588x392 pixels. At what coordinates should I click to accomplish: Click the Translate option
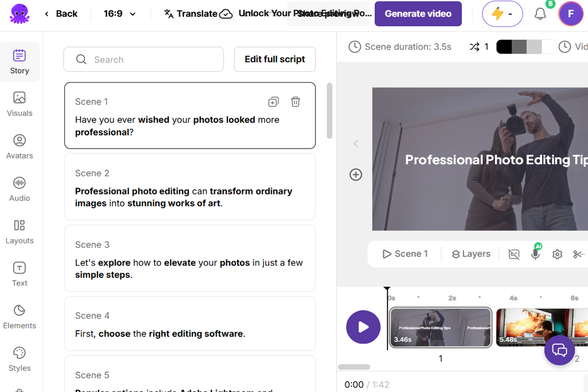point(191,14)
